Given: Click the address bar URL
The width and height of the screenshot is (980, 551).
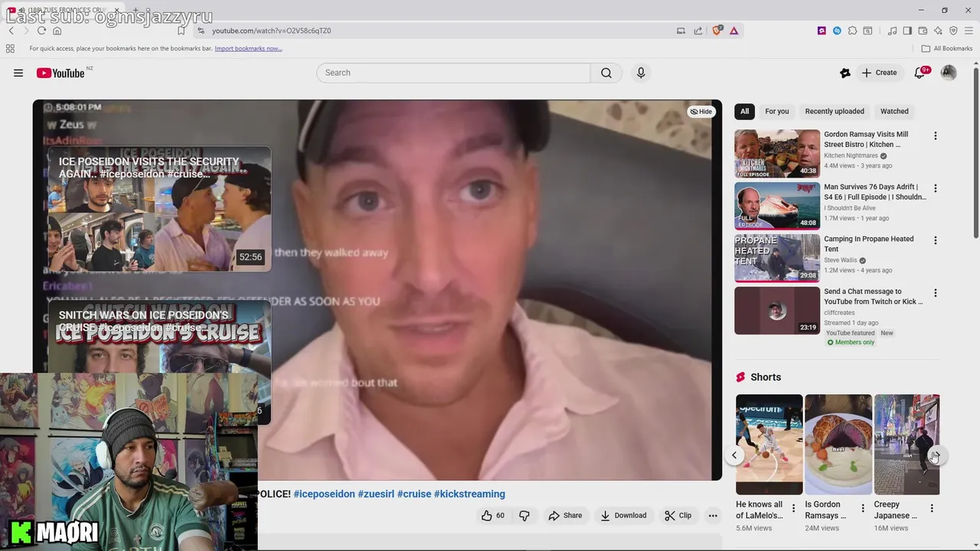Looking at the screenshot, I should [271, 31].
